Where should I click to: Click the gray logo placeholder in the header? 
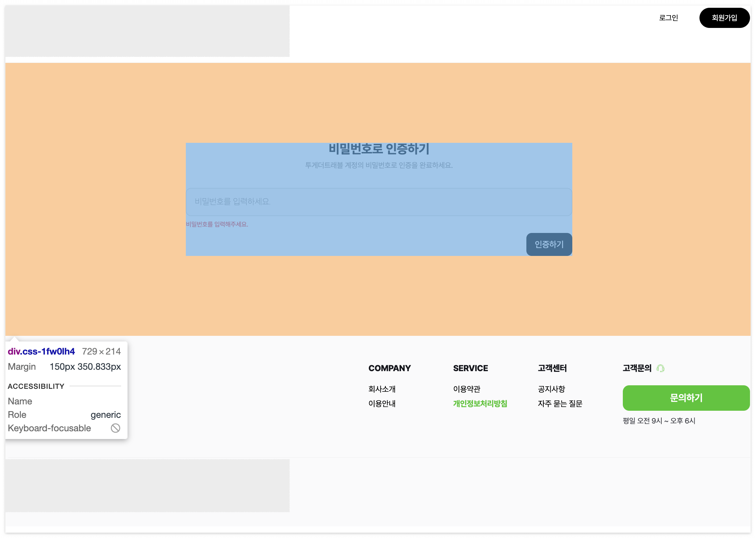click(147, 31)
